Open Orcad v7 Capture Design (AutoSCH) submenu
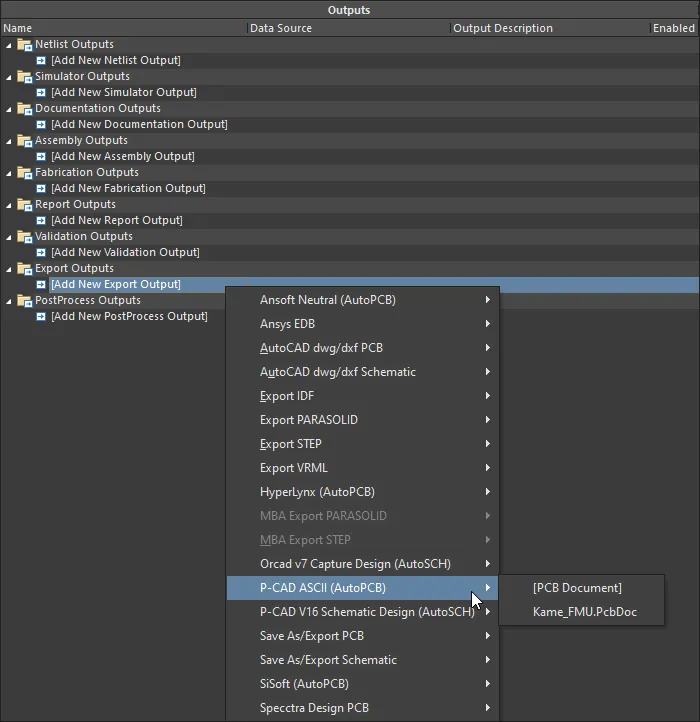 tap(362, 564)
